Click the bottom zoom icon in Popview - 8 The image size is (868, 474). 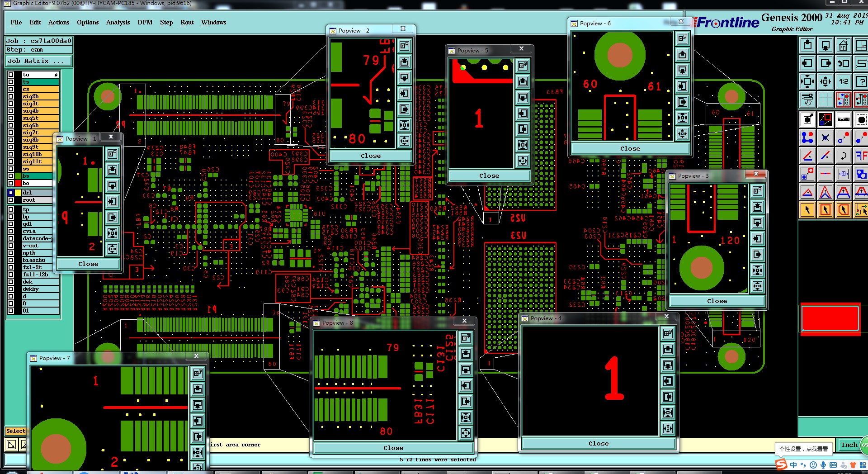[466, 433]
